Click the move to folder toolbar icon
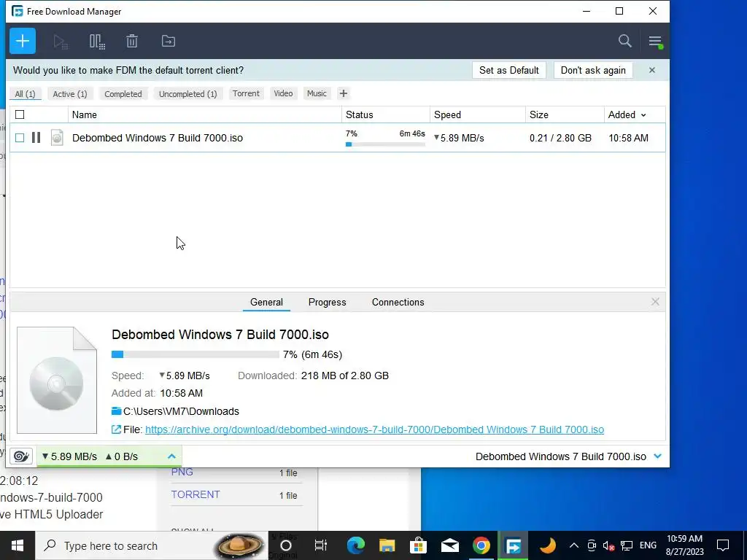The image size is (747, 560). [x=169, y=42]
